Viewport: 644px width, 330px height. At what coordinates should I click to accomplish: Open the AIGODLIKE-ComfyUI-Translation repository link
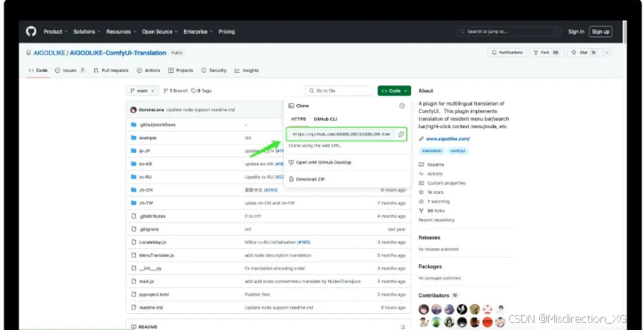118,53
